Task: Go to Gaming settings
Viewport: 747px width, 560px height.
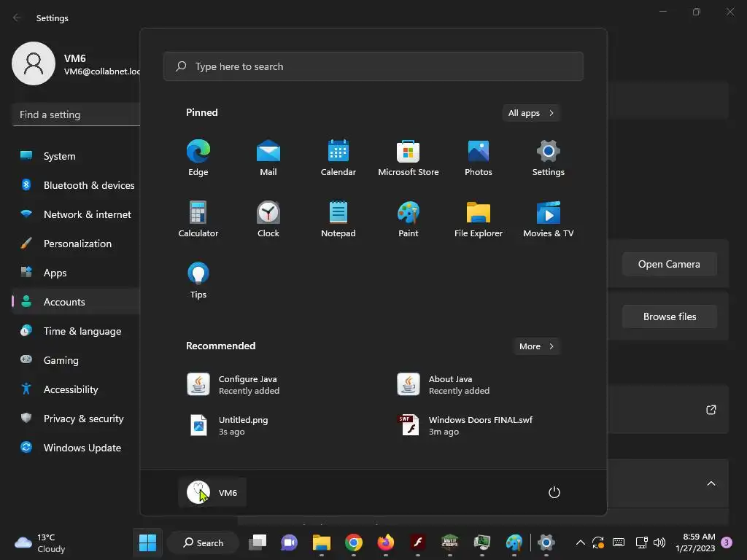Action: click(x=76, y=360)
